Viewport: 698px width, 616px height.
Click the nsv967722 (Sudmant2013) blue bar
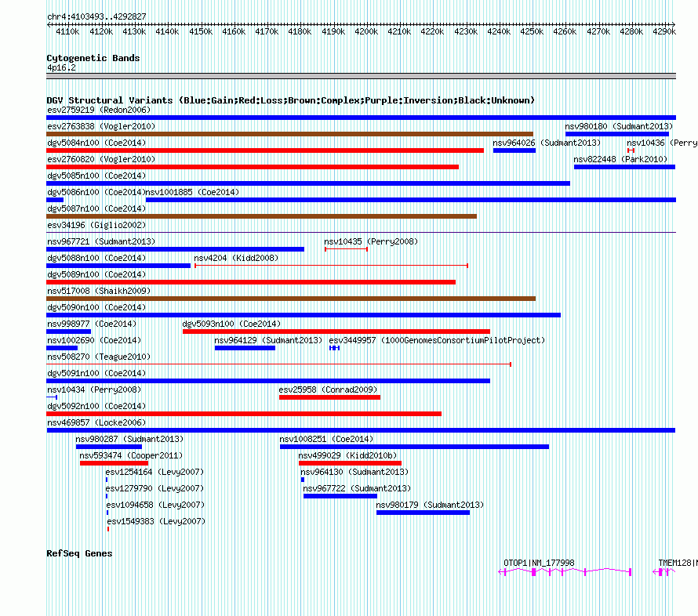coord(340,496)
